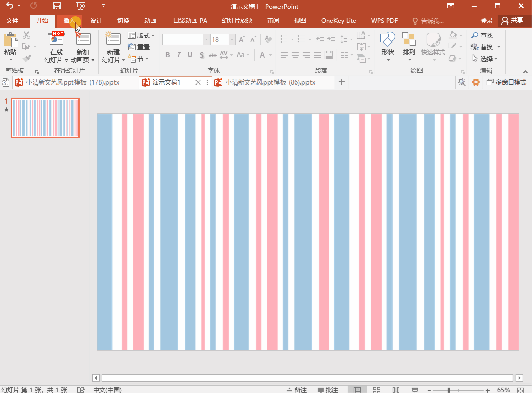Open 快速样式 quick styles
This screenshot has width=532, height=393.
tap(433, 47)
